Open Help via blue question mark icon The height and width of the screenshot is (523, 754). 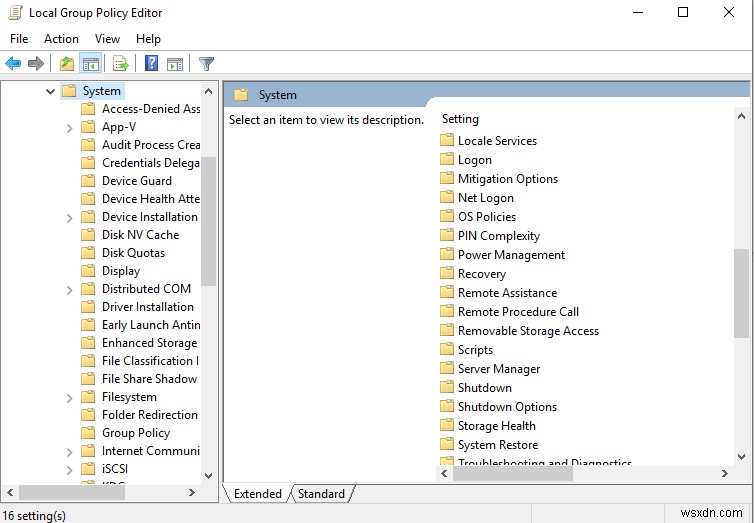tap(151, 63)
